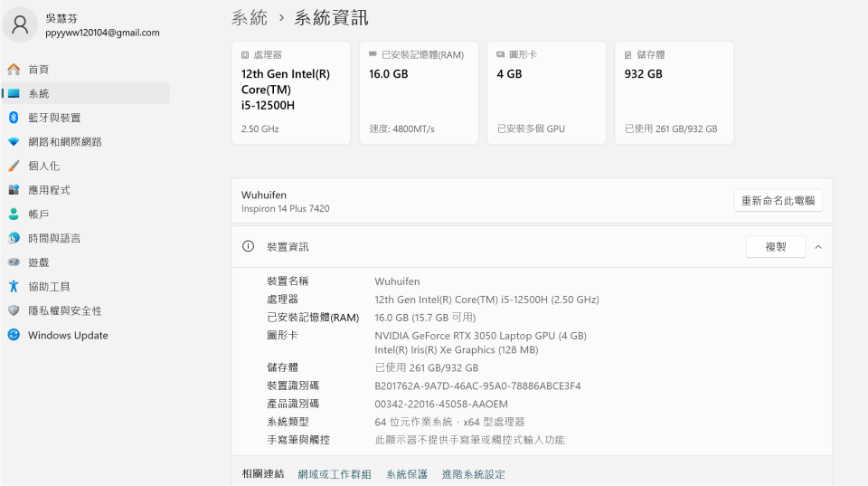
Task: Open the shield icon for 隱私權與安全性
Action: pyautogui.click(x=14, y=310)
